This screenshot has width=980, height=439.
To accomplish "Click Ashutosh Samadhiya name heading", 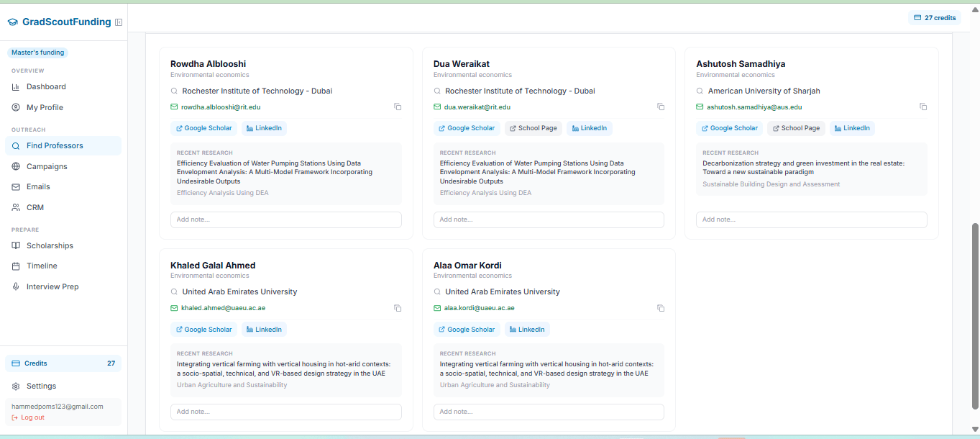I will coord(741,64).
